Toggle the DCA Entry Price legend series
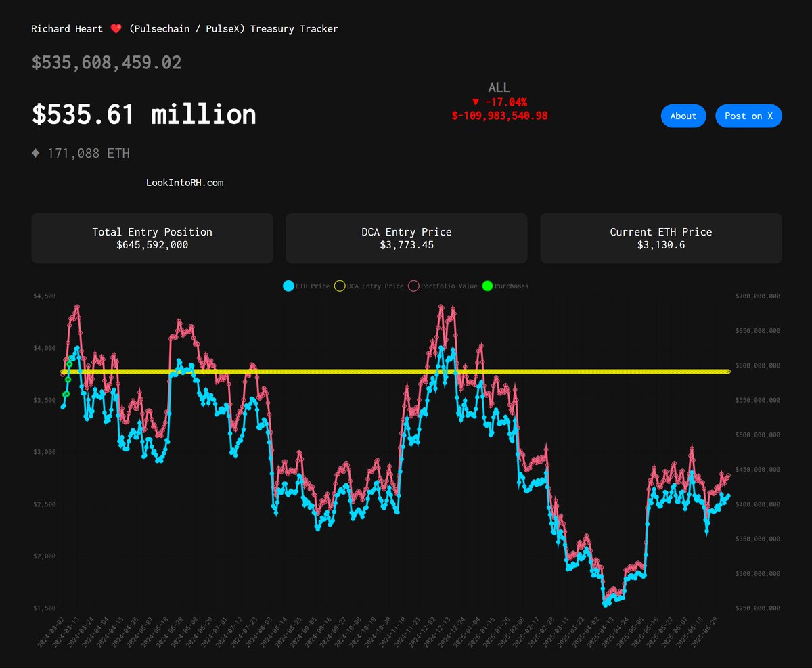Image resolution: width=812 pixels, height=668 pixels. coord(369,286)
